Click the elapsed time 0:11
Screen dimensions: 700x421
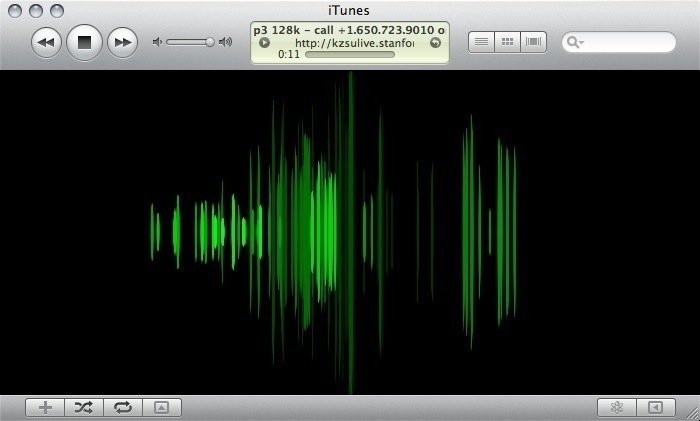(x=289, y=54)
